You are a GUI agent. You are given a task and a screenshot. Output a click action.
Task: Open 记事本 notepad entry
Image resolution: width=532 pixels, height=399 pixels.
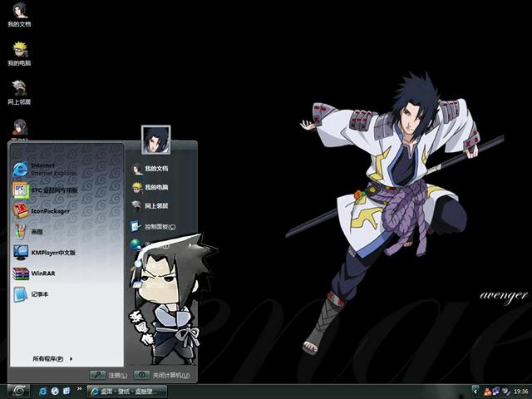(x=31, y=294)
